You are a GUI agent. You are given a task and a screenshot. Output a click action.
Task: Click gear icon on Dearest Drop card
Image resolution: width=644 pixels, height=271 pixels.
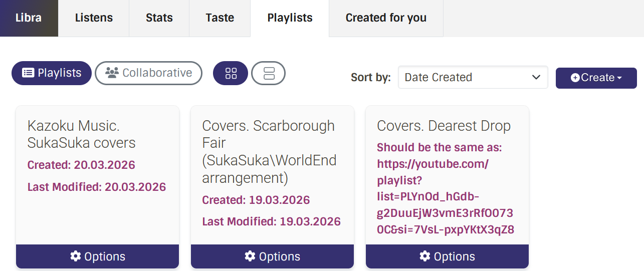click(425, 256)
